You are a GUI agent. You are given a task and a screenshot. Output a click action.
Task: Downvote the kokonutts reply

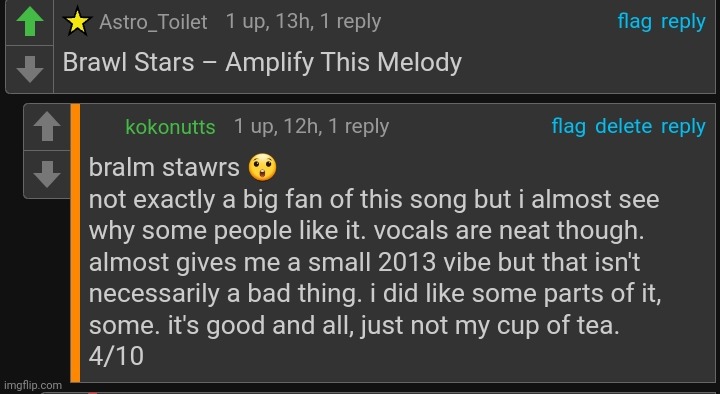click(x=47, y=174)
